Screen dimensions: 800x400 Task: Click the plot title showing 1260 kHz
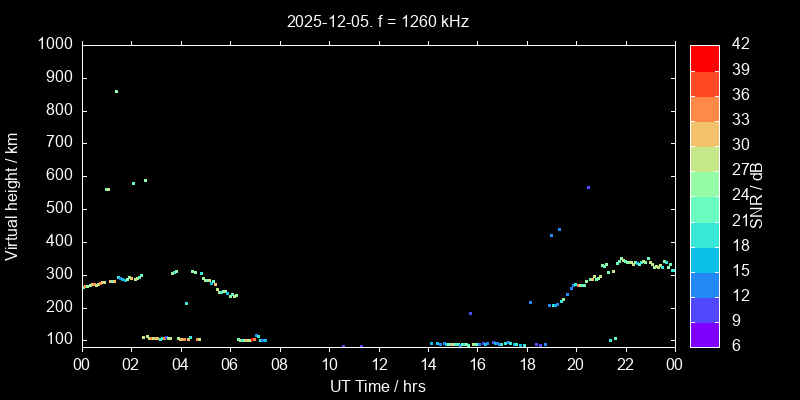point(377,20)
